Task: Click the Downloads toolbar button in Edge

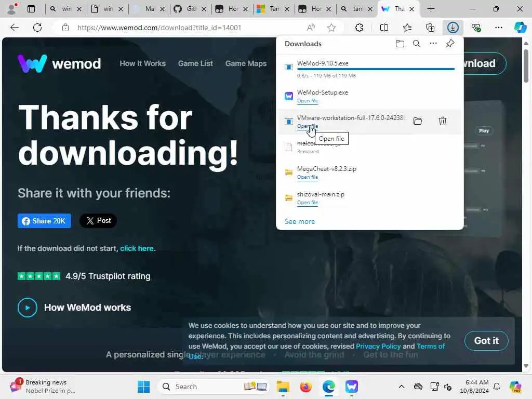Action: [453, 28]
